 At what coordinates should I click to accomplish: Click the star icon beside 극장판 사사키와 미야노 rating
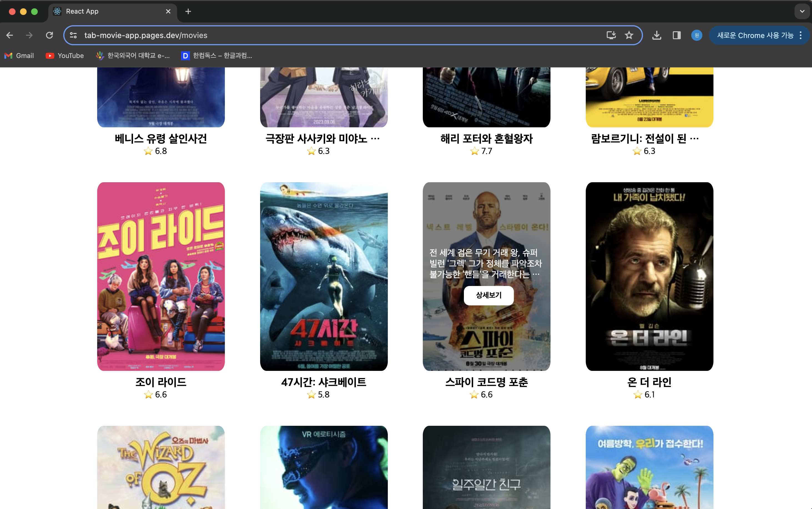pyautogui.click(x=311, y=151)
